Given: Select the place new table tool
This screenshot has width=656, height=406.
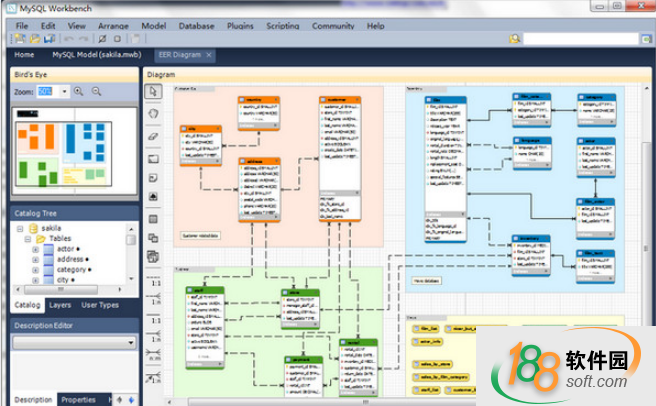Looking at the screenshot, I should (154, 218).
